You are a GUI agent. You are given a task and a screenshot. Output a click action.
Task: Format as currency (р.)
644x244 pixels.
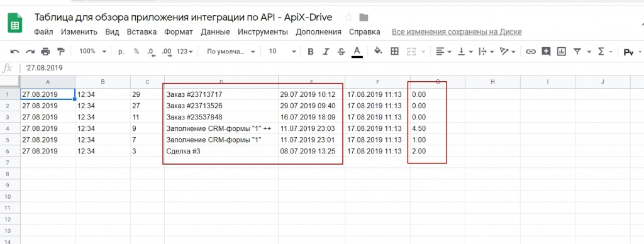click(121, 52)
